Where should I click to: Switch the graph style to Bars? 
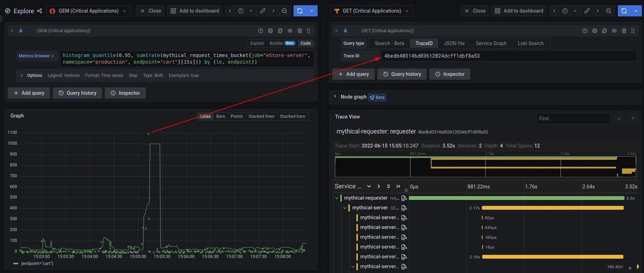point(220,116)
